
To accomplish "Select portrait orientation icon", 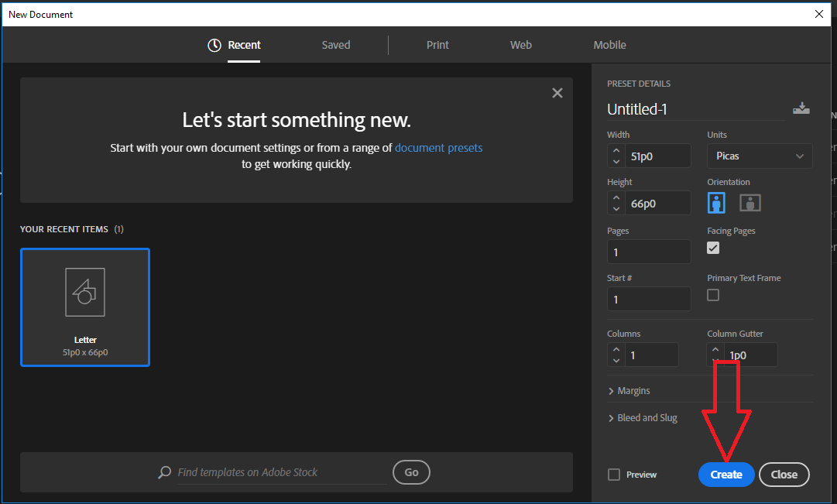I will pyautogui.click(x=716, y=203).
